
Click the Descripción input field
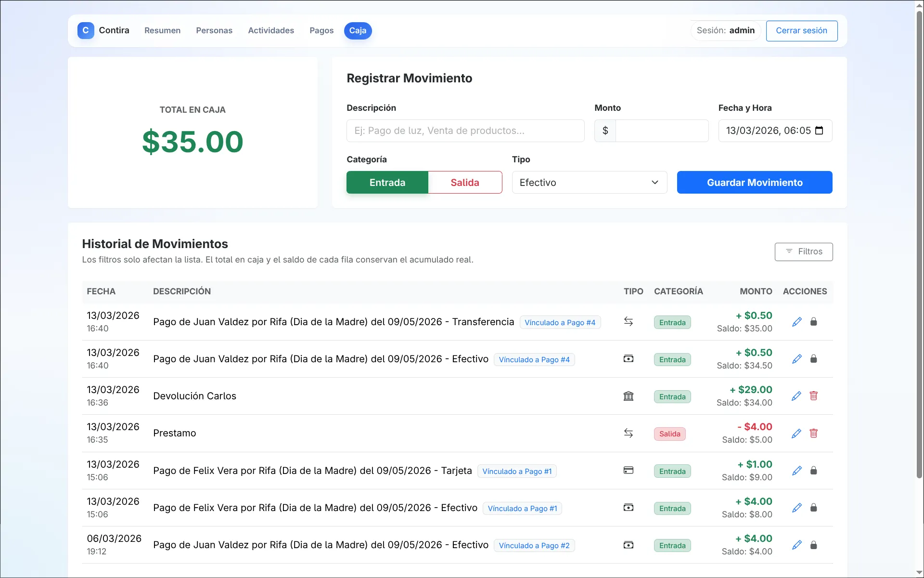tap(465, 131)
